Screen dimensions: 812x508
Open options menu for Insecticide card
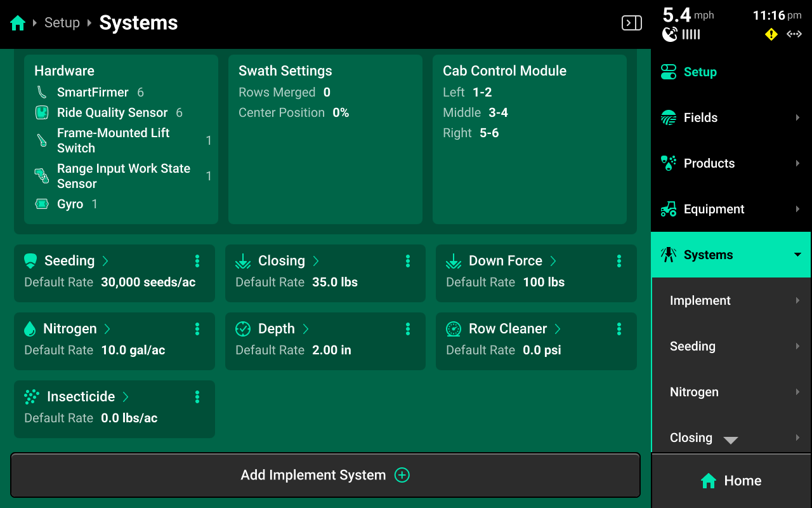click(197, 397)
